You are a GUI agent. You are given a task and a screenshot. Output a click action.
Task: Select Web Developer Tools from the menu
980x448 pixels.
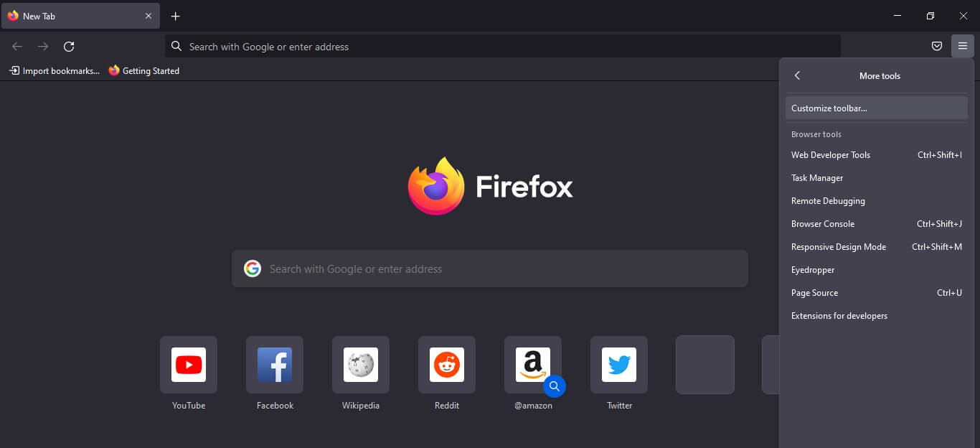click(830, 154)
